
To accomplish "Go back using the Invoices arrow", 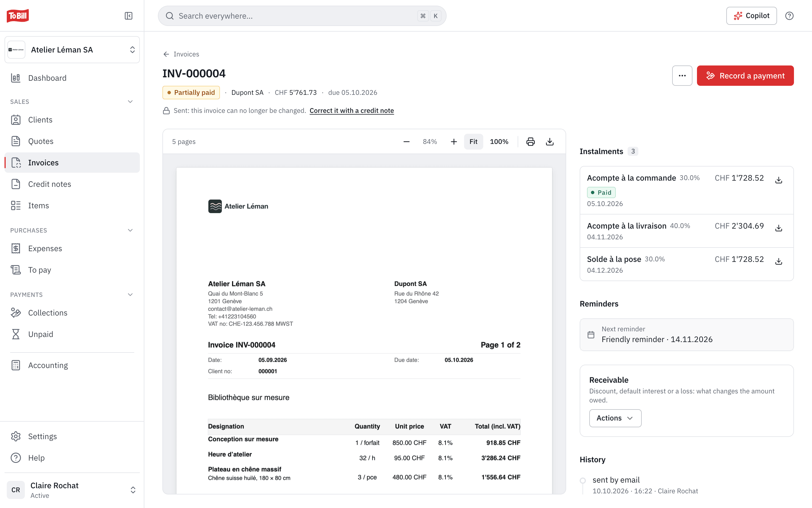I will pyautogui.click(x=181, y=54).
